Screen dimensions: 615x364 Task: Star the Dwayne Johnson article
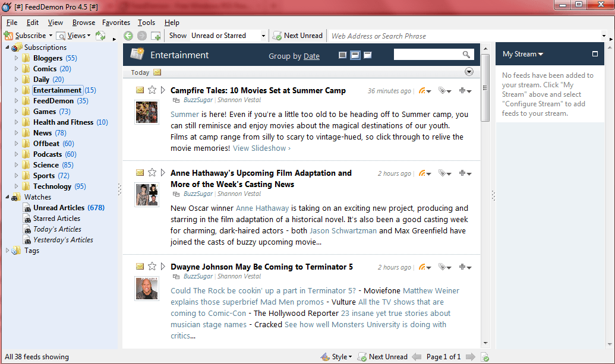tap(152, 267)
